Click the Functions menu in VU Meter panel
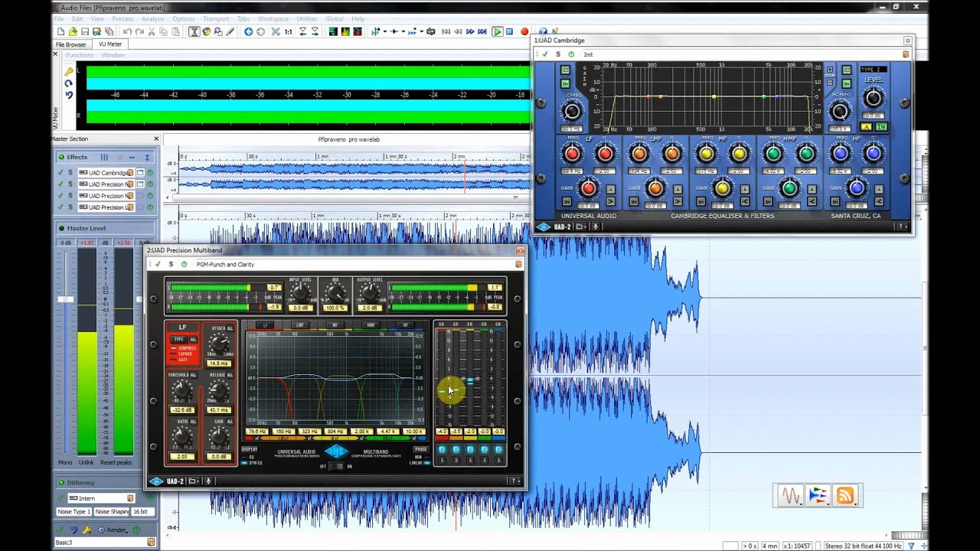The image size is (980, 551). [x=80, y=55]
